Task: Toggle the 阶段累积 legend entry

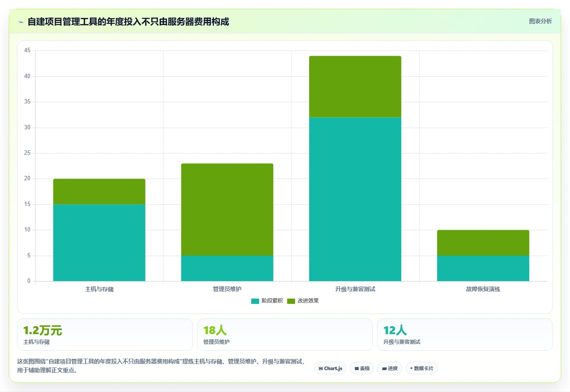Action: (267, 301)
